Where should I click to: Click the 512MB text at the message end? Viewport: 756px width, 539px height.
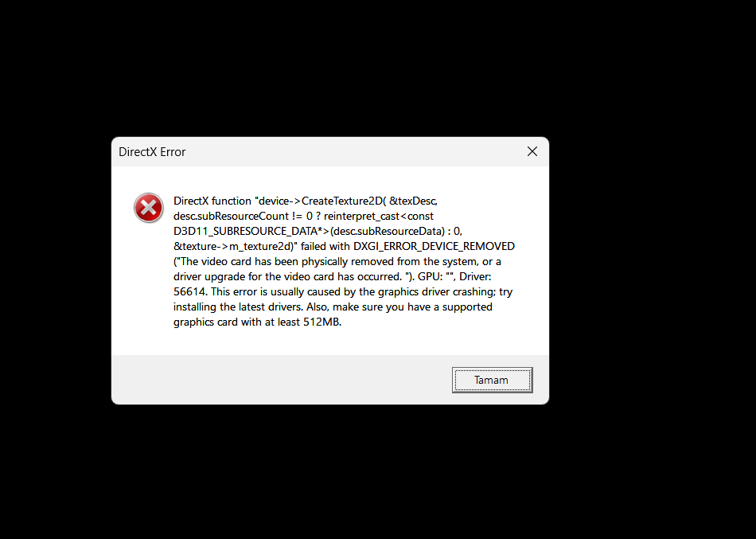click(321, 322)
